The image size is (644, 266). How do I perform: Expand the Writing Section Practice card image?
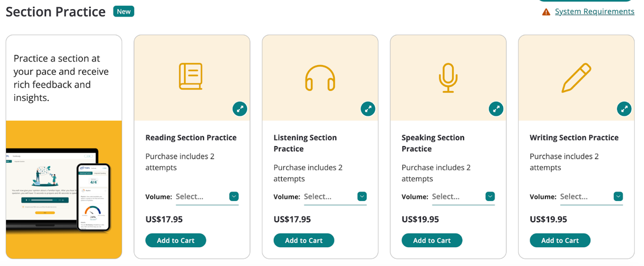624,108
